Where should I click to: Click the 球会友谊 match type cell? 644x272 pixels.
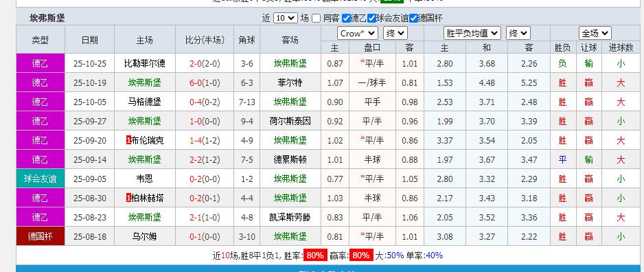[41, 179]
